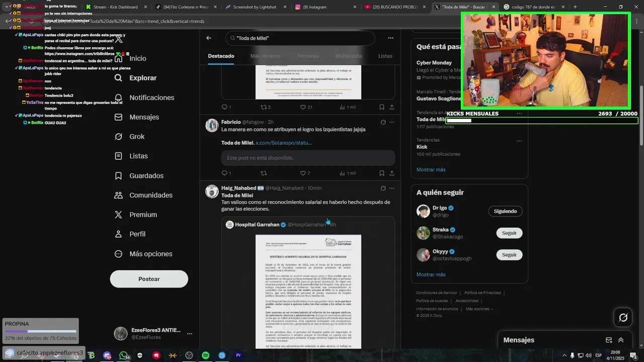Open Guardados bookmarks in sidebar
644x362 pixels.
pyautogui.click(x=139, y=176)
